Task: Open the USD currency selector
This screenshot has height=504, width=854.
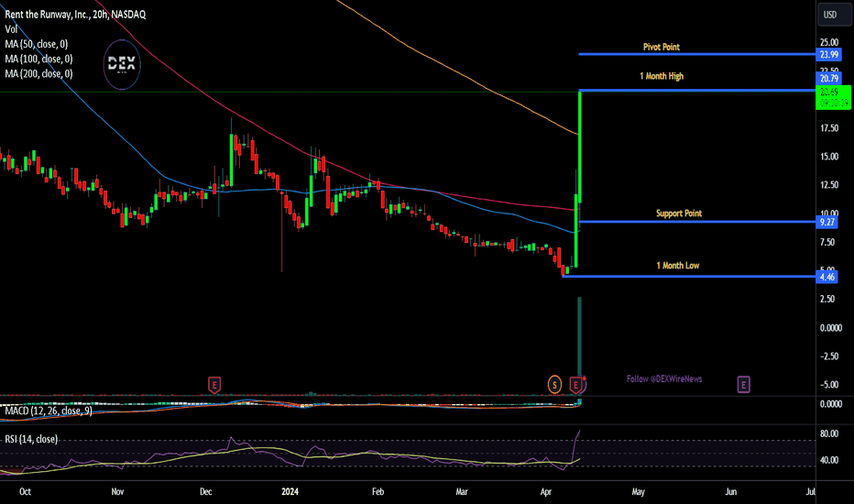Action: [833, 15]
